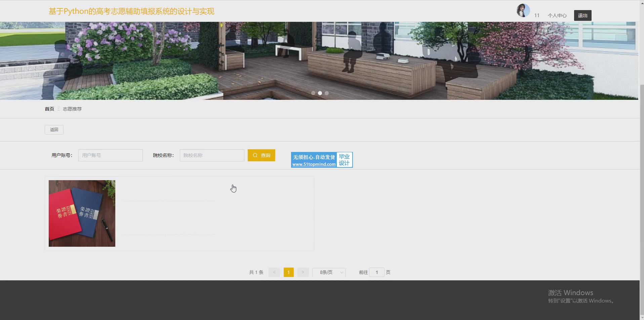Click the 院校名称 input field
Image resolution: width=644 pixels, height=320 pixels.
coord(212,155)
